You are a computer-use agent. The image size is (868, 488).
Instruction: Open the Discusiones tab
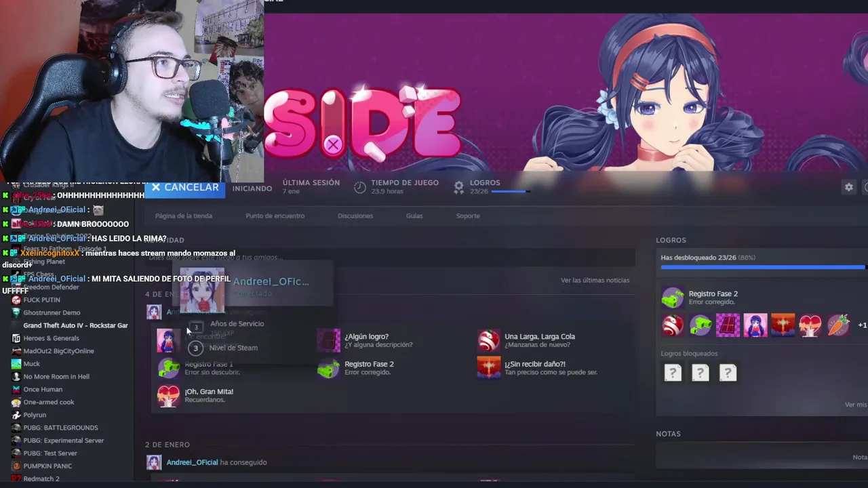[x=355, y=216]
